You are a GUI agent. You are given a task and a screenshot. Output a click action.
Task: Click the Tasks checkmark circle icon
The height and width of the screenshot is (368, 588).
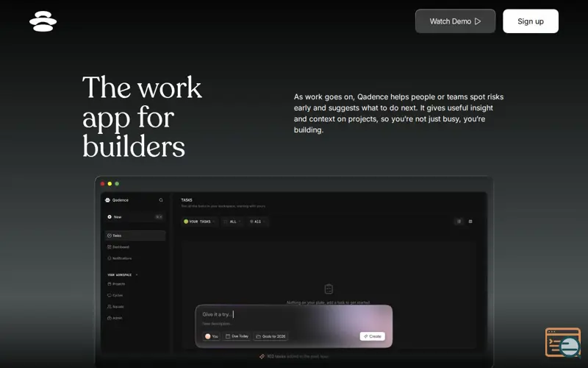pyautogui.click(x=110, y=236)
